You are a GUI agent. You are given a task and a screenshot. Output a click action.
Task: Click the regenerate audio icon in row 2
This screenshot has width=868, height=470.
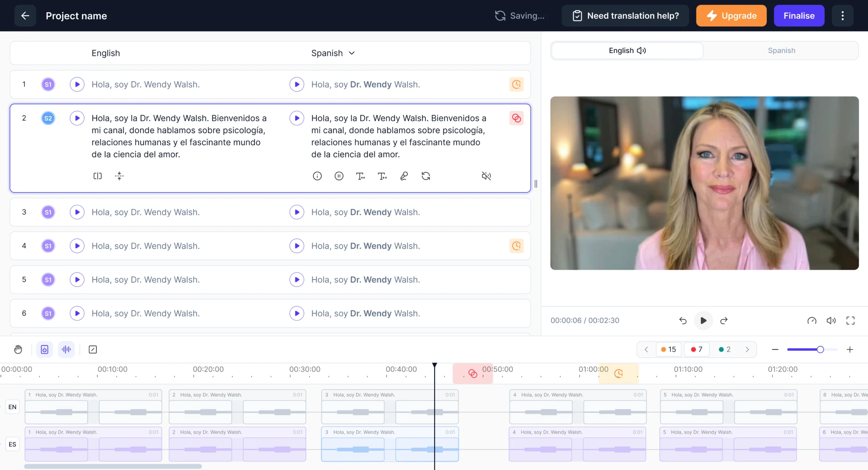426,176
